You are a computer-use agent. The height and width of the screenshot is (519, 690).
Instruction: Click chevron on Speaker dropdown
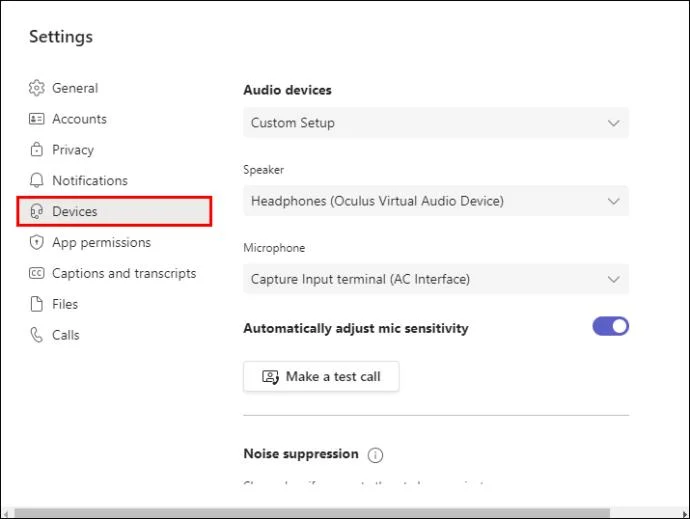coord(613,201)
